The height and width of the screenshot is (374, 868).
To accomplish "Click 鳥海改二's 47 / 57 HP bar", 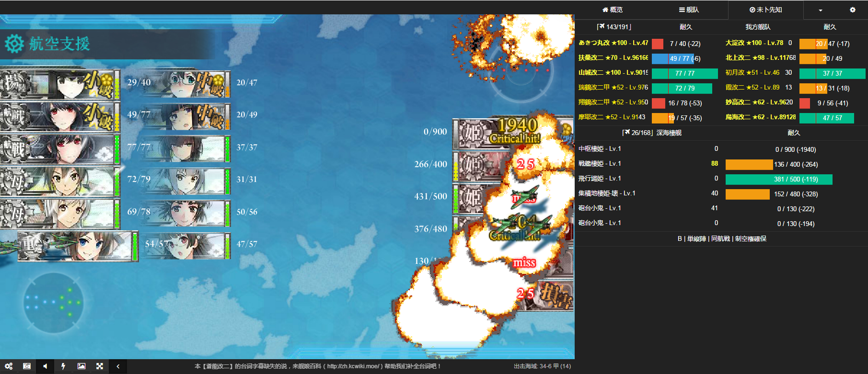I will (x=827, y=118).
